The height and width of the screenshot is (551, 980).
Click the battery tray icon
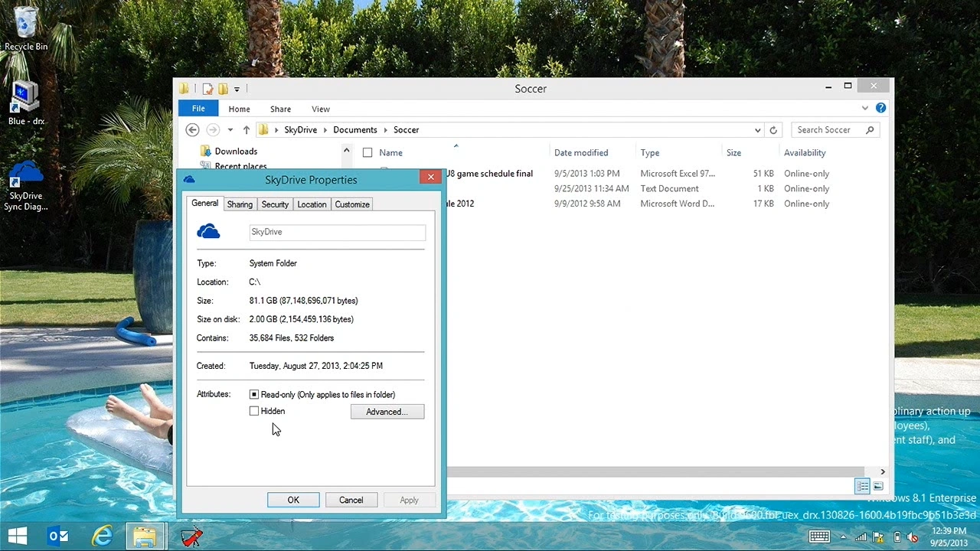coord(896,537)
